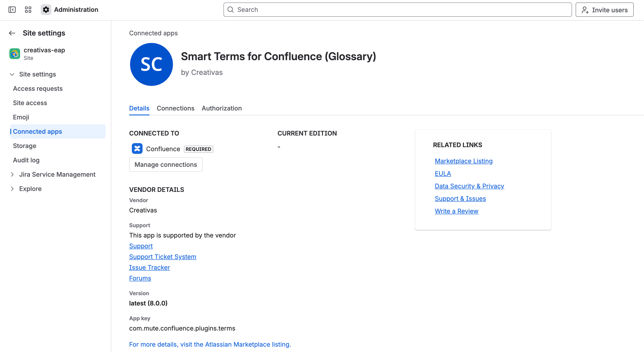Viewport: 644px width, 352px height.
Task: Switch to the Connections tab
Action: pyautogui.click(x=175, y=108)
